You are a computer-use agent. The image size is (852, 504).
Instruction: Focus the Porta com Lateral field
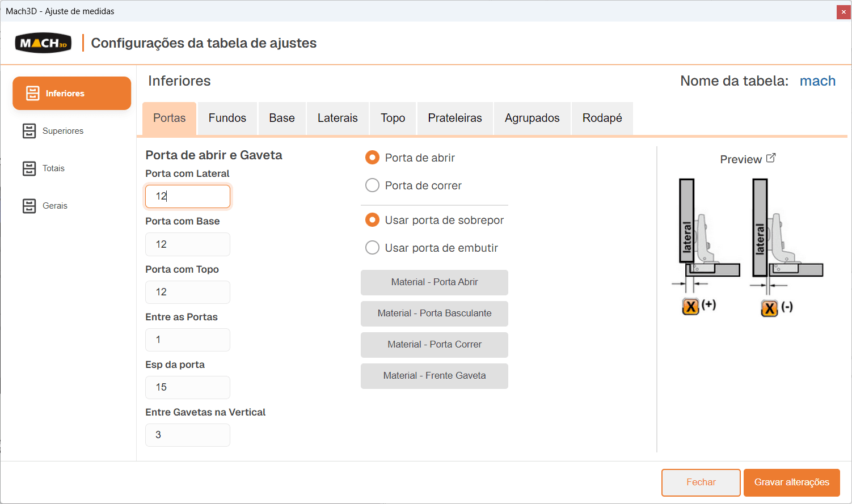tap(188, 196)
